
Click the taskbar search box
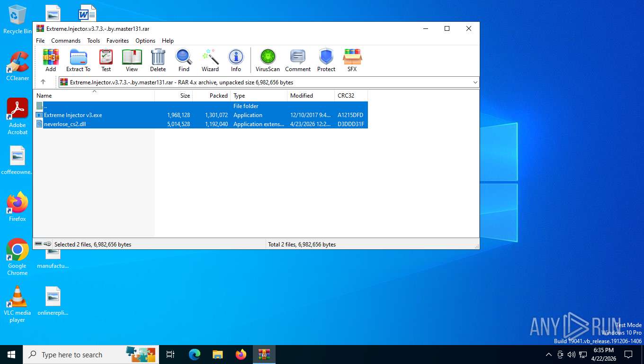(x=91, y=355)
